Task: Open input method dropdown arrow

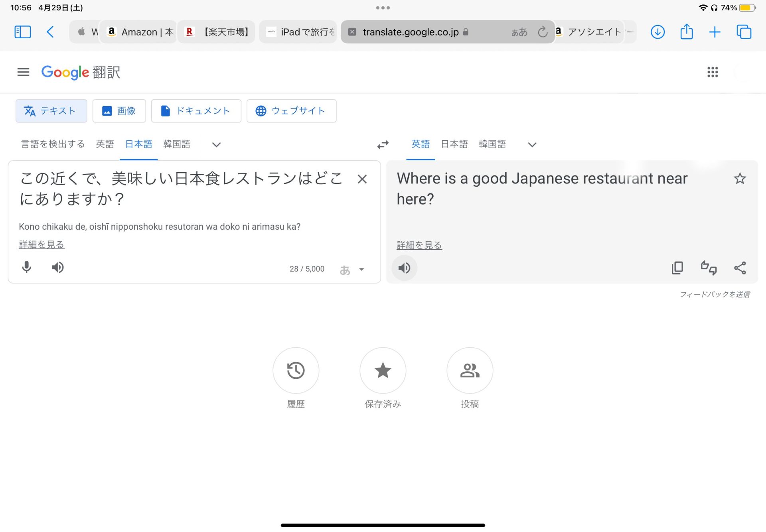Action: click(361, 270)
